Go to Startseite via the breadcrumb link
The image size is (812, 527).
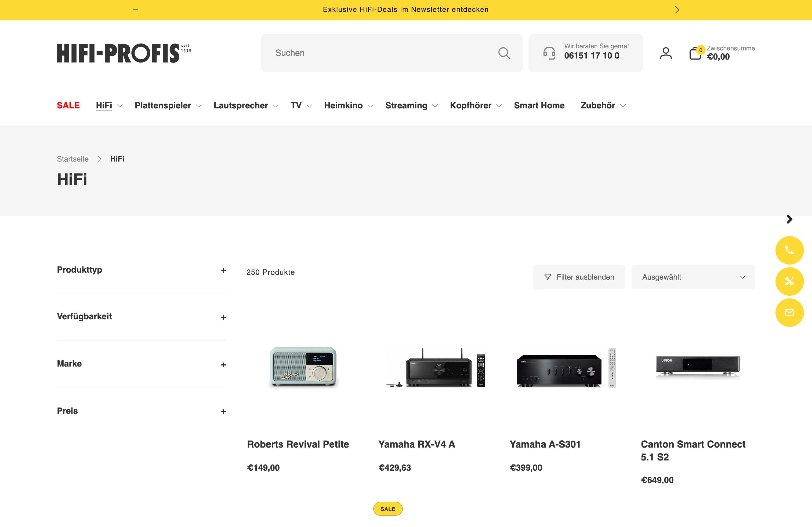click(x=73, y=159)
